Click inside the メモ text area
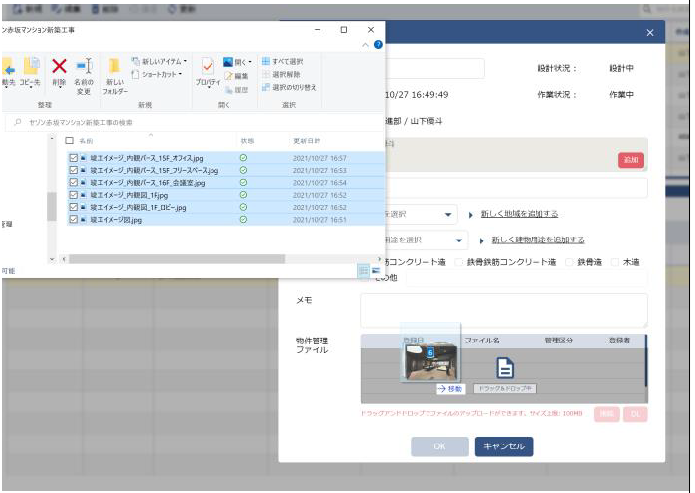 click(503, 310)
